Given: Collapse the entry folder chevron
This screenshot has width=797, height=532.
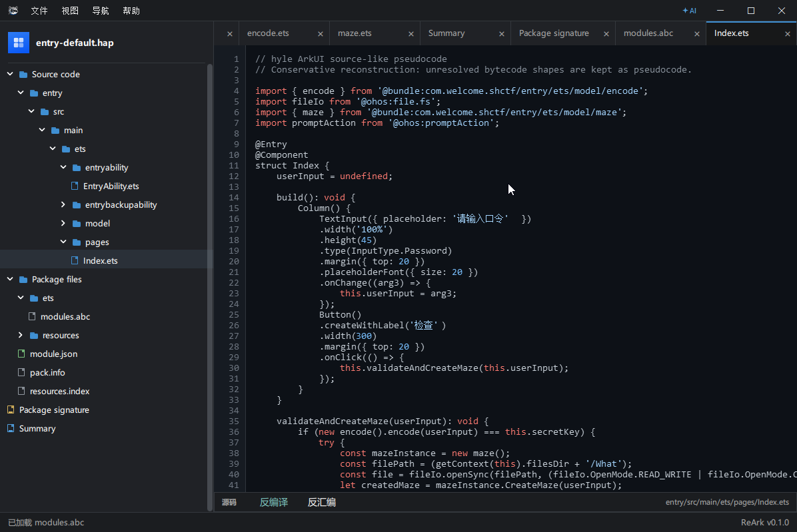Looking at the screenshot, I should click(21, 93).
